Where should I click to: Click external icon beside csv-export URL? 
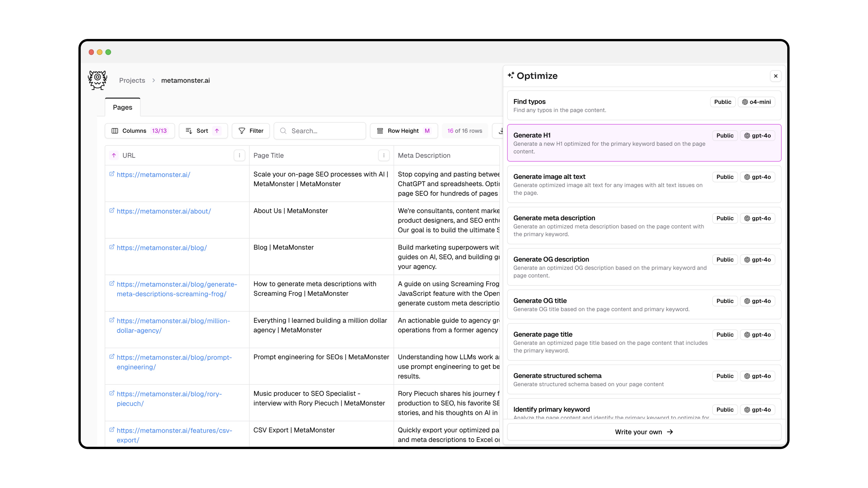(112, 430)
